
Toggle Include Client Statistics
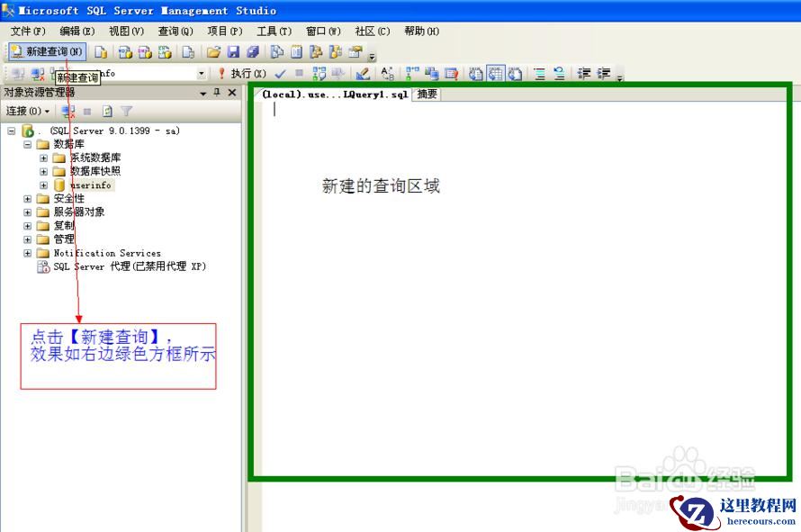coord(432,74)
